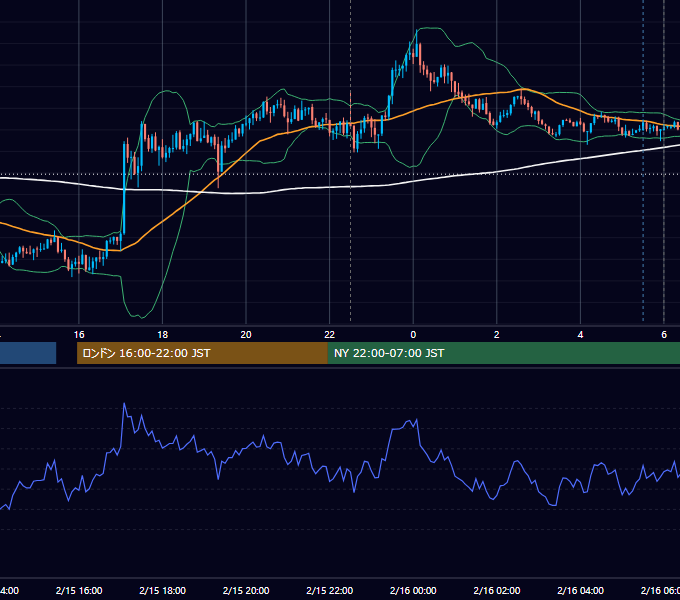Click the '0' hour label on chart axis
Viewport: 680px width, 600px height.
tap(413, 335)
